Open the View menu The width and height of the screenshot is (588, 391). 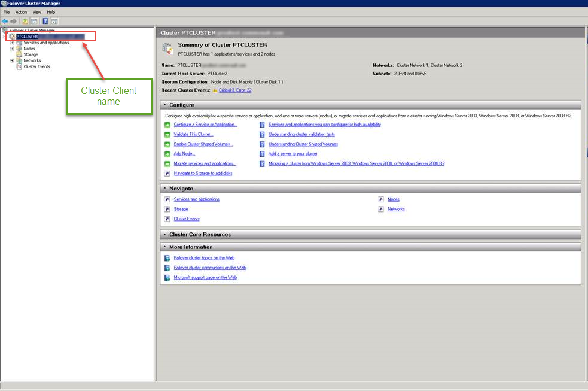(x=36, y=11)
